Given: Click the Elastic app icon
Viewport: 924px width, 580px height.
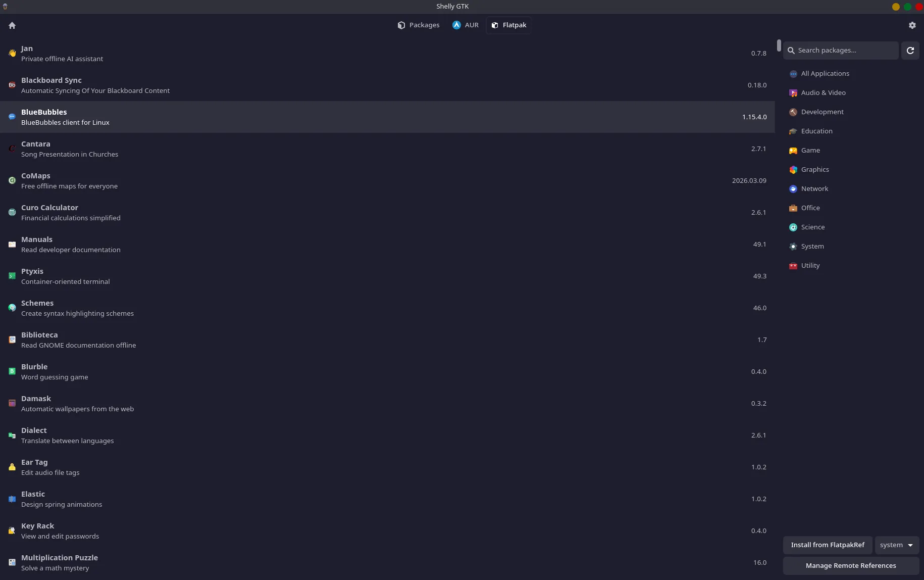Looking at the screenshot, I should coord(12,499).
